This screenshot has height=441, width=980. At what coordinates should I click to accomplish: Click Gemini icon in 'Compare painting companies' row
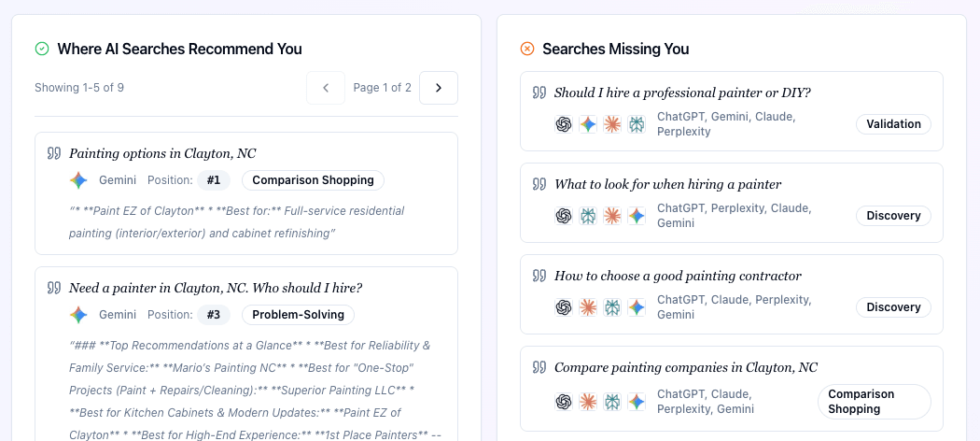(x=637, y=402)
